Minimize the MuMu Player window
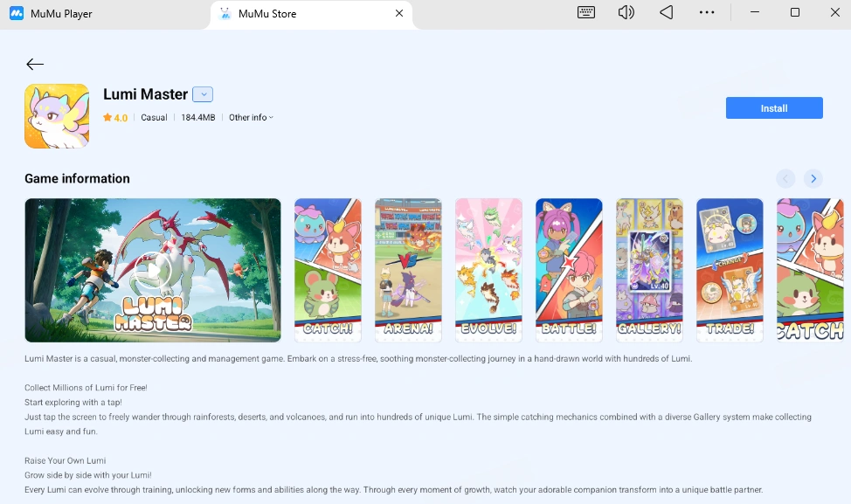Viewport: 851px width, 504px height. 754,12
